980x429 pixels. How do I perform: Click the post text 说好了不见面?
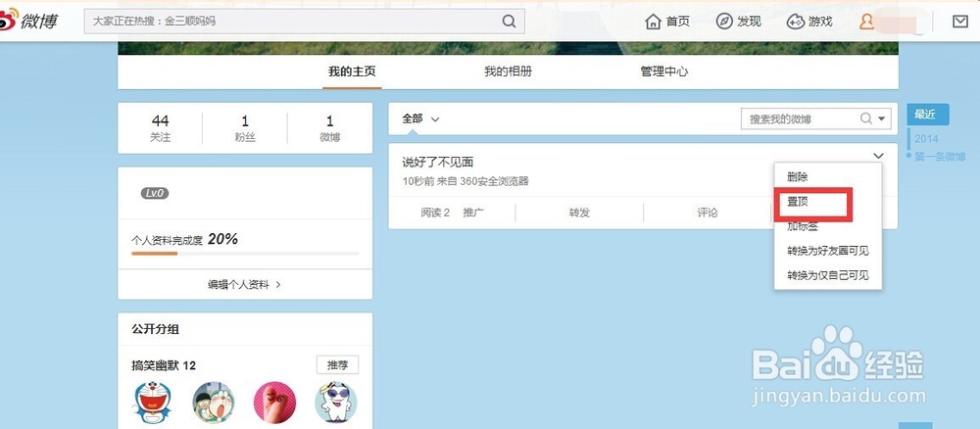[437, 163]
